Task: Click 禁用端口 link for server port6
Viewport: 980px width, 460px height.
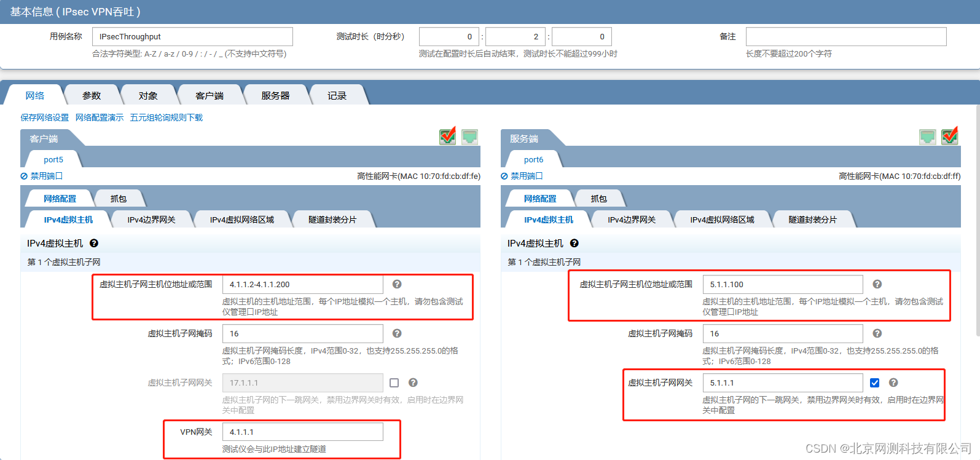Action: 522,176
